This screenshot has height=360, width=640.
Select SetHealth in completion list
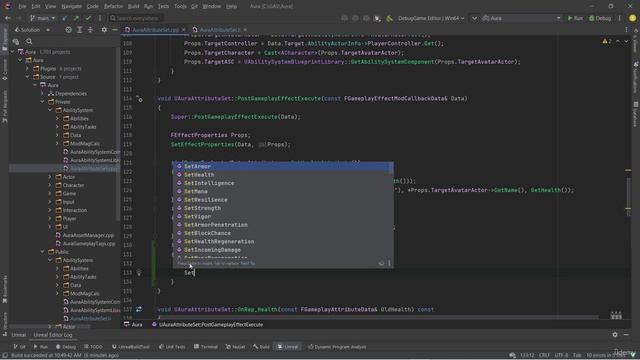pos(283,175)
